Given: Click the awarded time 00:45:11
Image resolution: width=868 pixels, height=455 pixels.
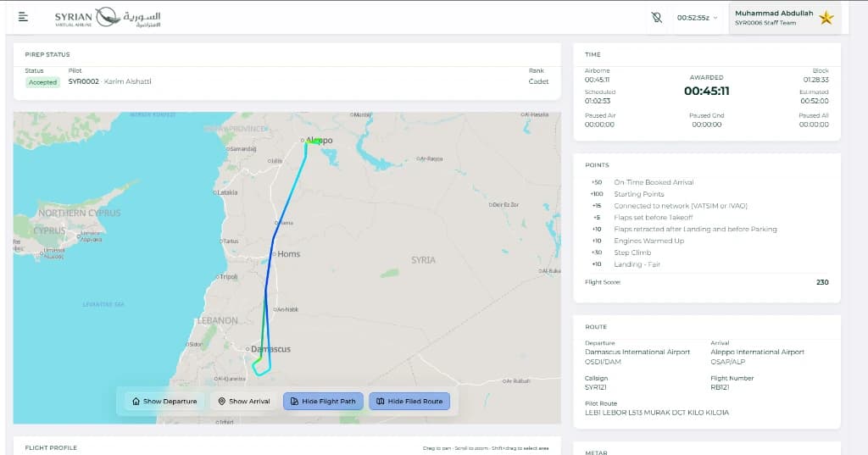Looking at the screenshot, I should (706, 92).
